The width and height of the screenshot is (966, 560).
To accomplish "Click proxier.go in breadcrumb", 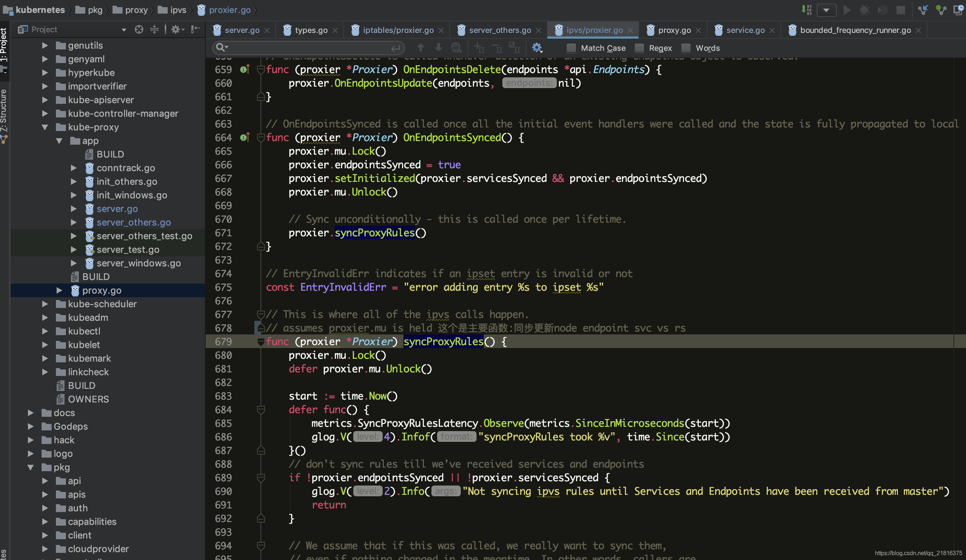I will 224,10.
